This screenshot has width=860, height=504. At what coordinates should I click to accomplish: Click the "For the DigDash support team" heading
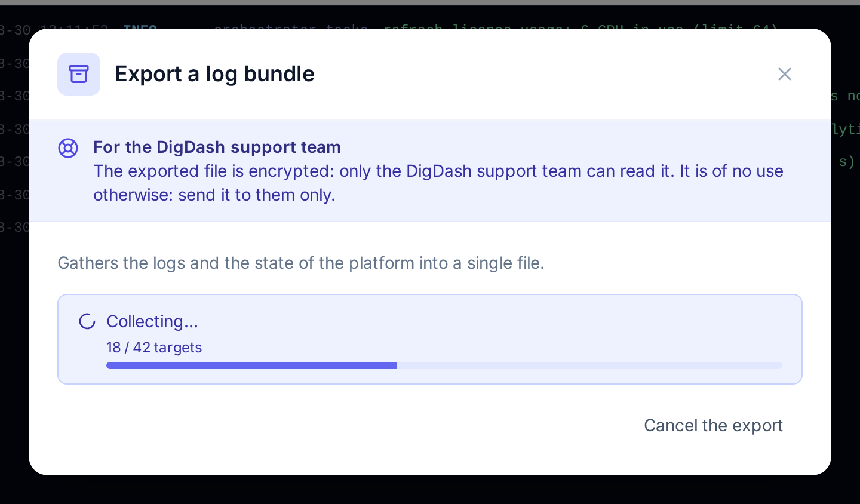click(x=217, y=147)
